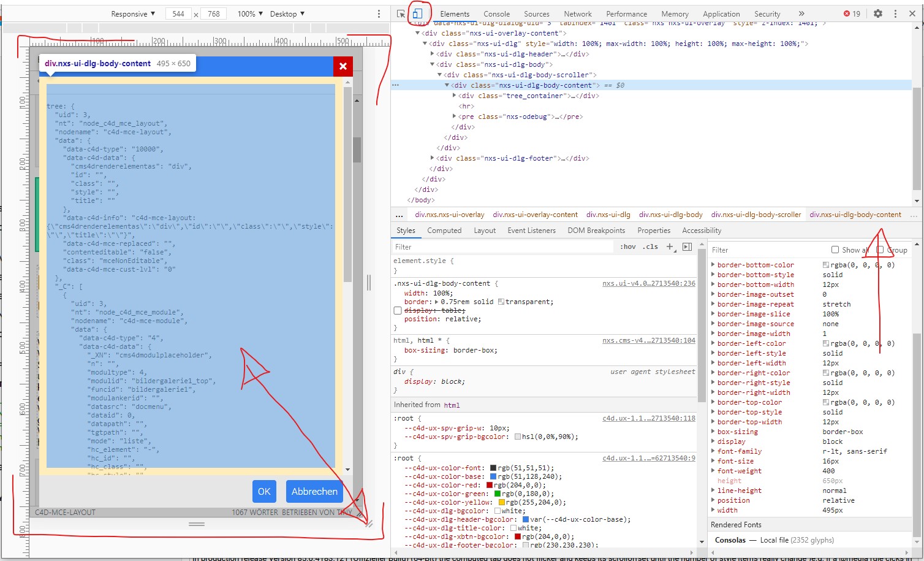
Task: Click the new style rule plus icon
Action: (x=670, y=246)
